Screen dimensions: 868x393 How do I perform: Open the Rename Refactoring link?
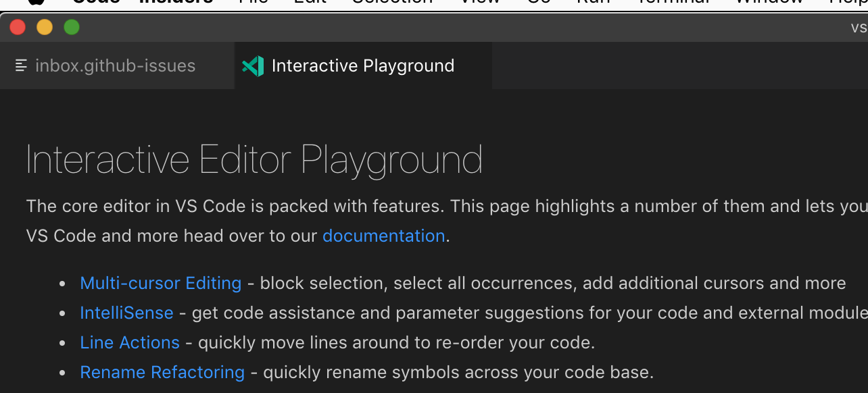pyautogui.click(x=162, y=372)
